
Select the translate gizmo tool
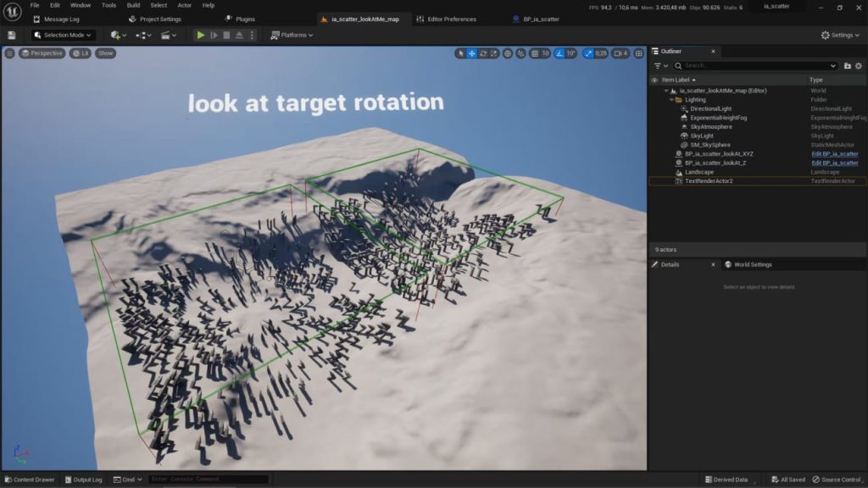[x=472, y=53]
